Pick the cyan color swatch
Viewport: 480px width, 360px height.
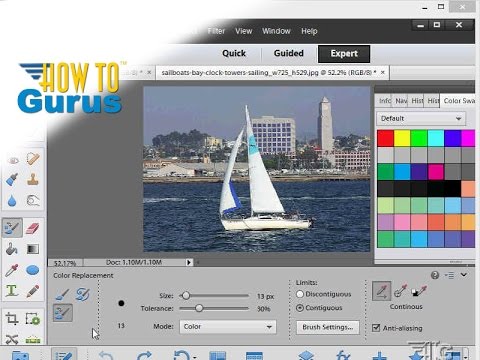[436, 138]
